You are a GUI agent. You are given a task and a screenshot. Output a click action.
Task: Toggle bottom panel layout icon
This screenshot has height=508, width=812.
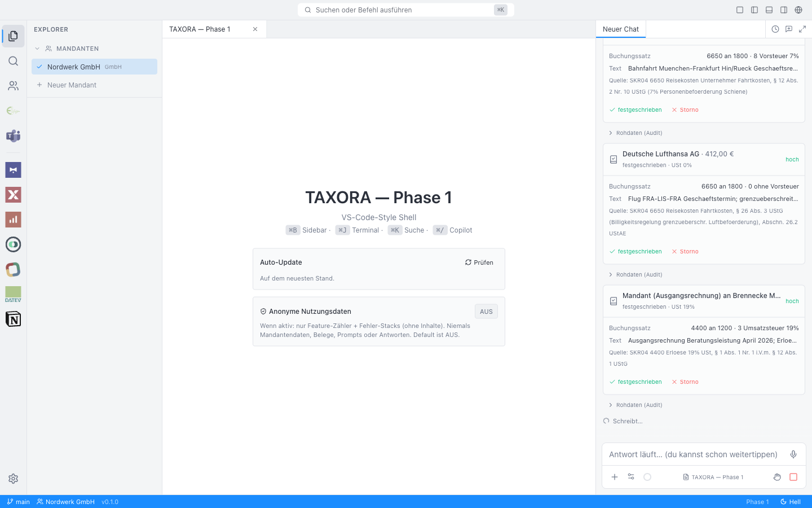769,10
